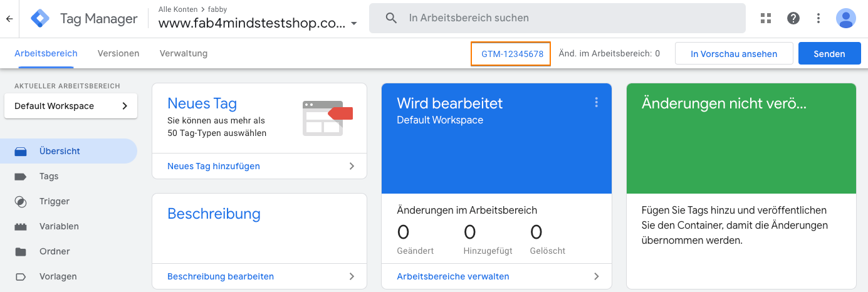
Task: Open the help question mark icon
Action: coord(793,18)
